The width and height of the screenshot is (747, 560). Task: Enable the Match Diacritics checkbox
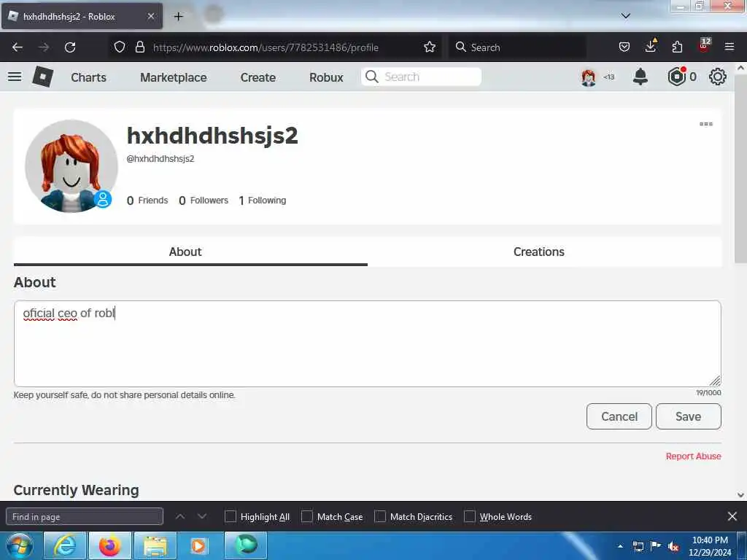pos(379,516)
